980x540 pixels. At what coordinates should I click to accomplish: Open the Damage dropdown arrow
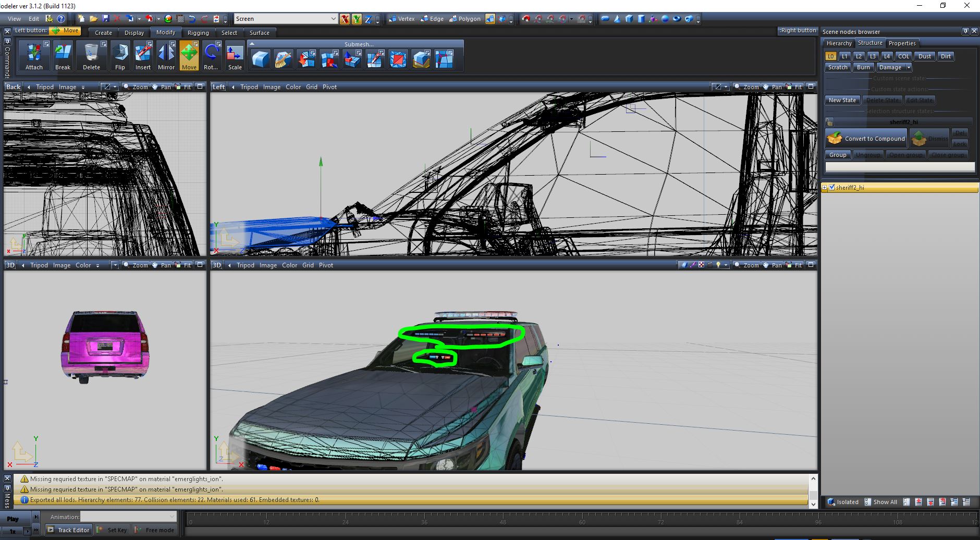click(909, 67)
